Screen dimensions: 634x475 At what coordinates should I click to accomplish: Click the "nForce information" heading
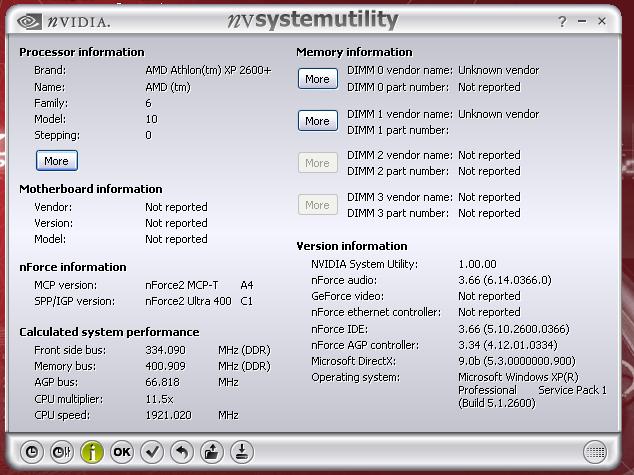point(73,267)
